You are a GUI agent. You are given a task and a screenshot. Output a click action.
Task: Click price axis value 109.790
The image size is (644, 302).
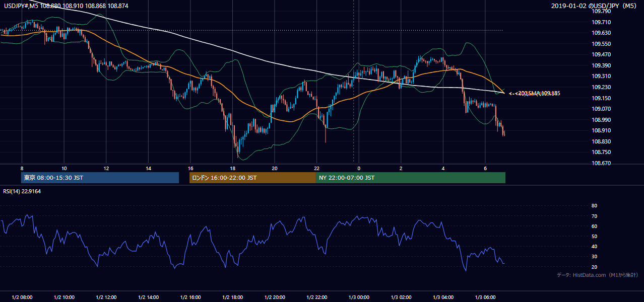click(x=601, y=11)
